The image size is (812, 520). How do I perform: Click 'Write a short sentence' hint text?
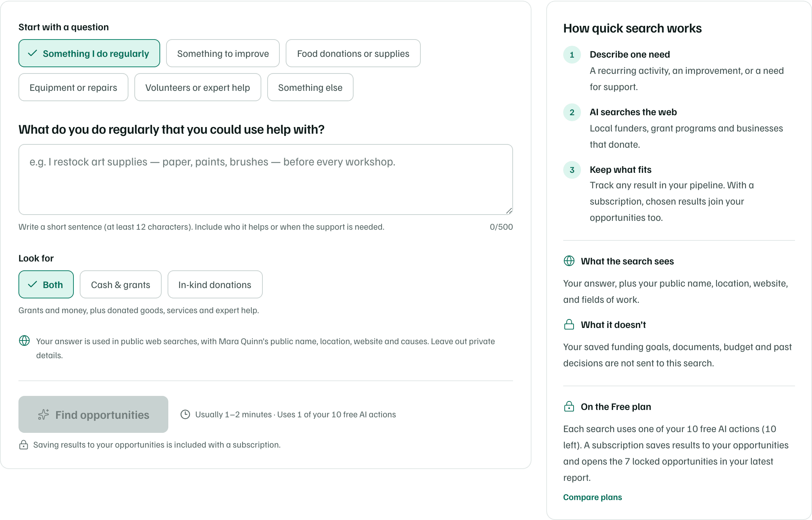click(202, 227)
